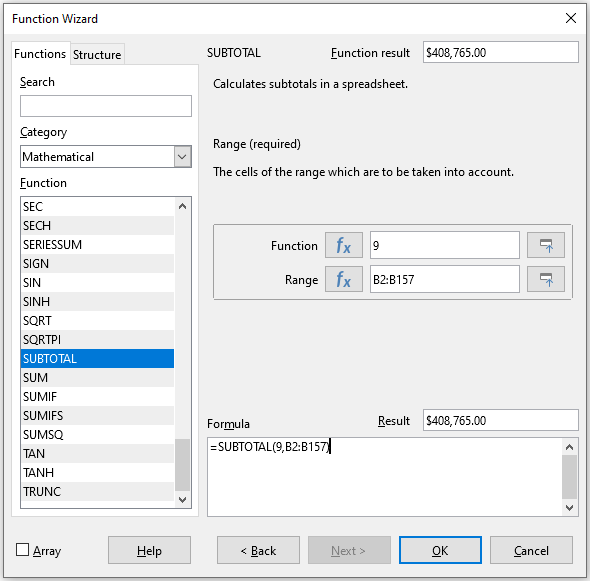The height and width of the screenshot is (581, 590).
Task: Confirm with the OK button
Action: click(x=440, y=550)
